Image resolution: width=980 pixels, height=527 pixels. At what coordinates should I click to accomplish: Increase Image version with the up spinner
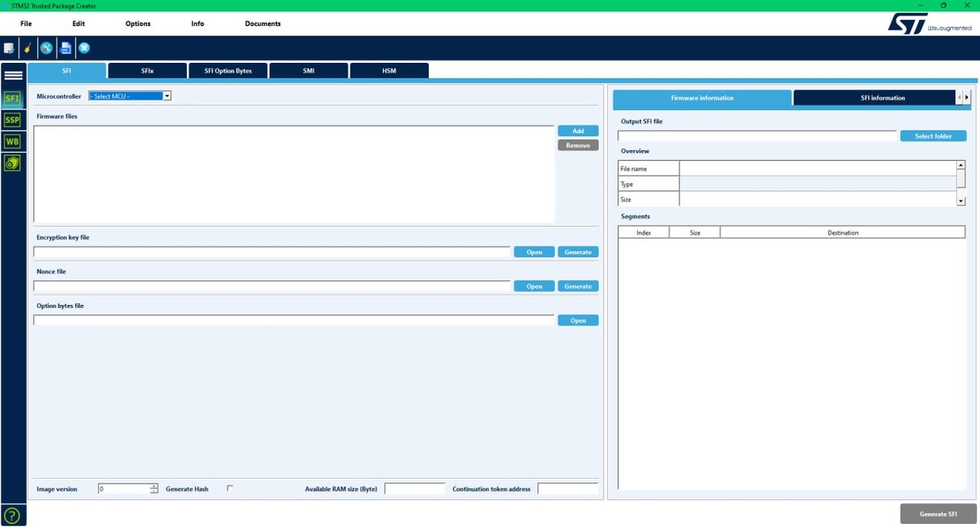154,486
